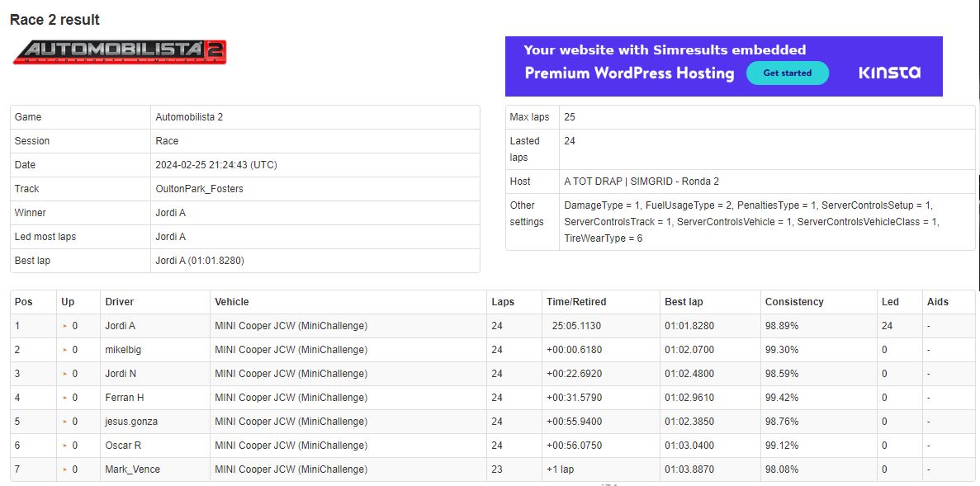Image resolution: width=980 pixels, height=486 pixels.
Task: Click Jordi A's vehicle MINI Cooper JCW
Action: 291,325
